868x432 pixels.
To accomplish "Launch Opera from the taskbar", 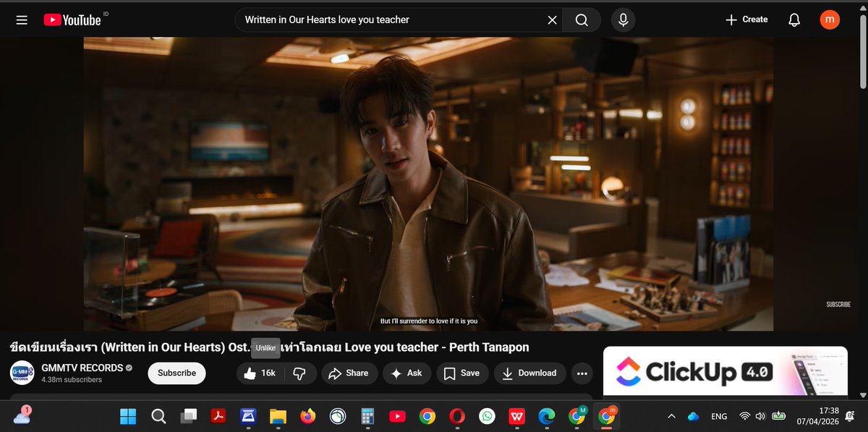I will click(x=456, y=416).
